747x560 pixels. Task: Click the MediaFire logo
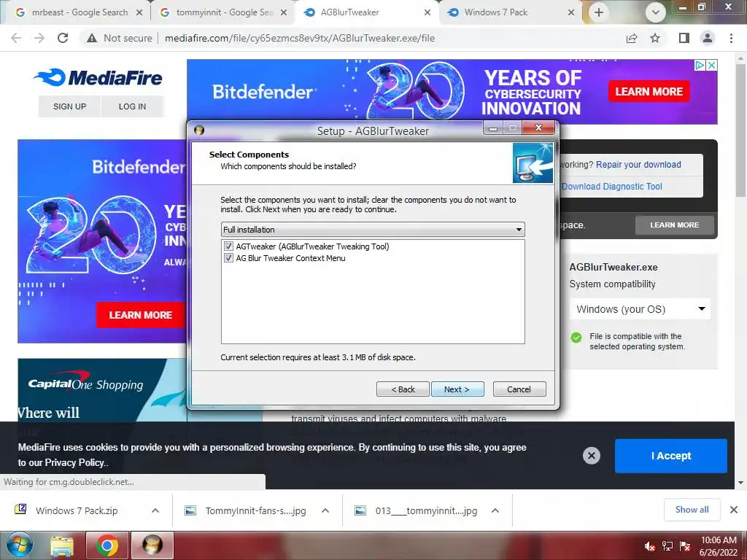[x=98, y=77]
